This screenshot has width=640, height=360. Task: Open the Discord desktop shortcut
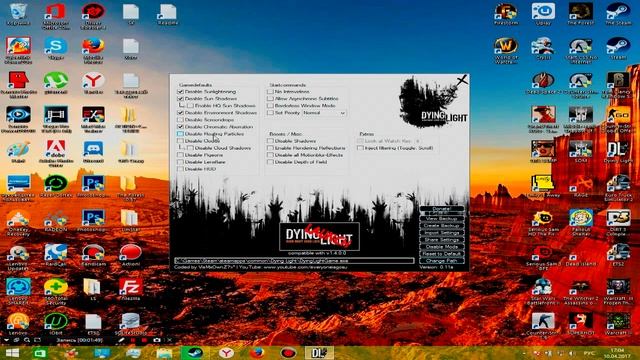(x=93, y=152)
